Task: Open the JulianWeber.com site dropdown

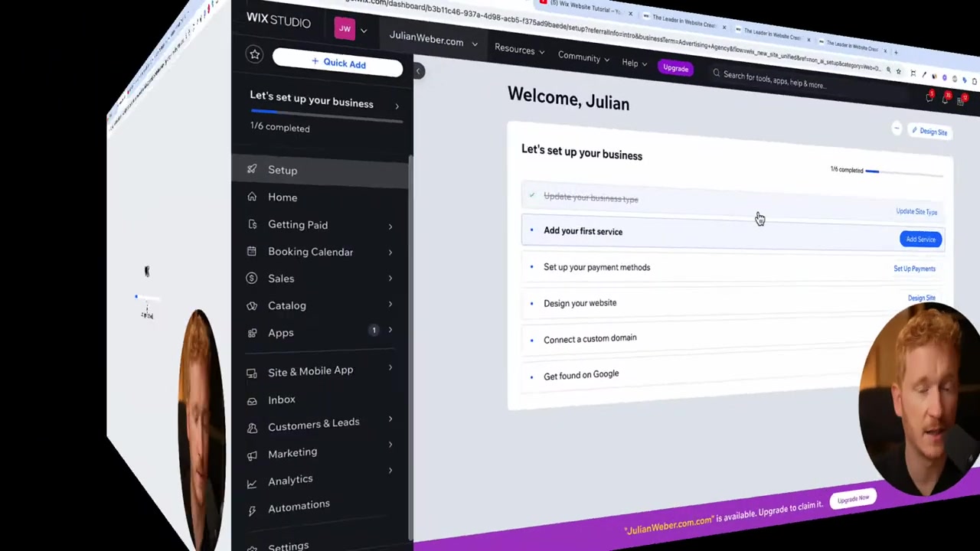Action: click(x=433, y=41)
